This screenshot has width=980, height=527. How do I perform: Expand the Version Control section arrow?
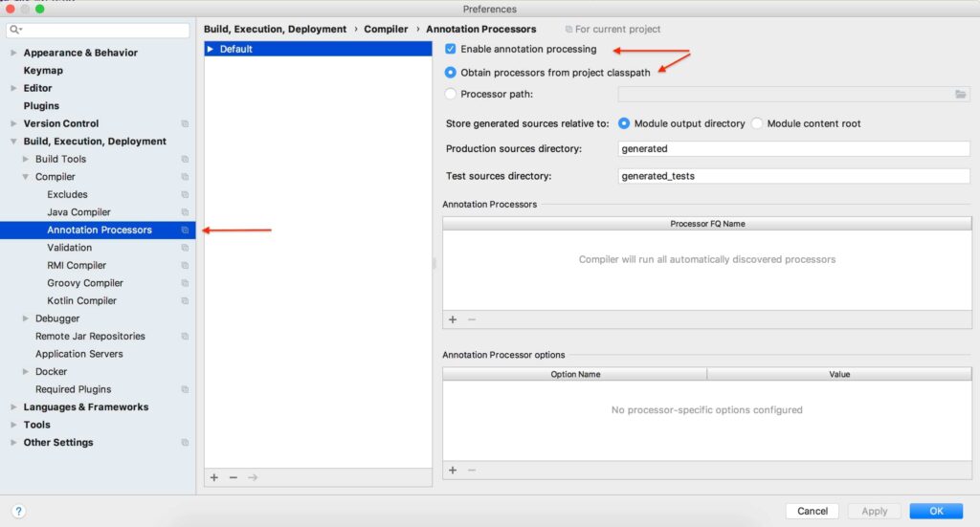tap(13, 123)
